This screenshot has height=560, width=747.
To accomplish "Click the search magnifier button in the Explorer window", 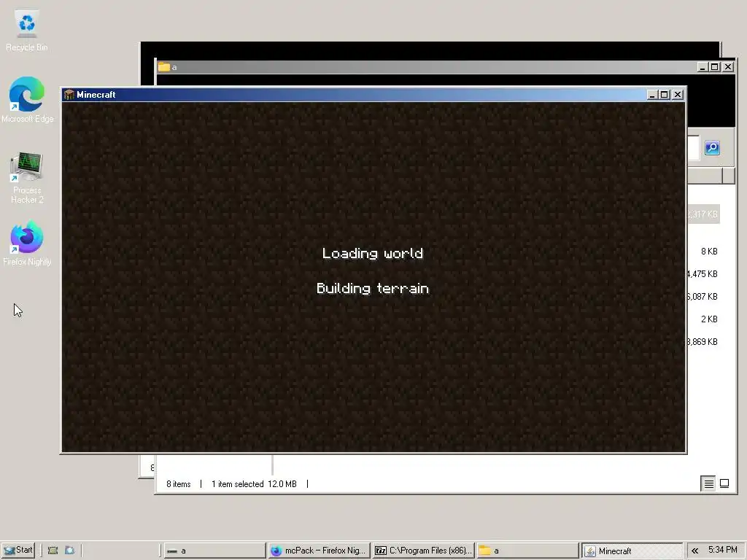I will pos(712,147).
